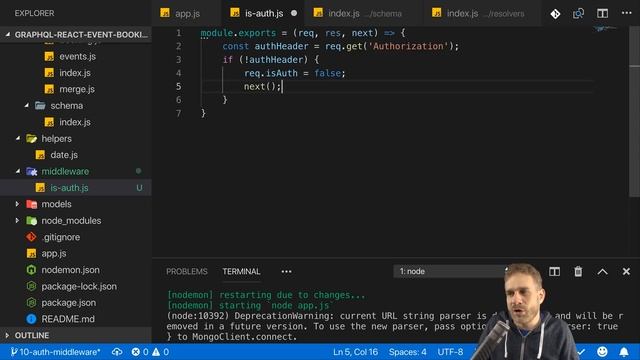The image size is (640, 360).
Task: Collapse the middleware folder arrow
Action: [x=18, y=171]
